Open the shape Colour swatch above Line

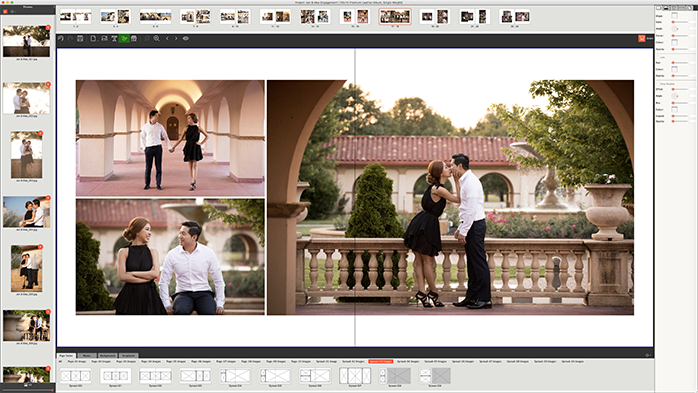coord(674,42)
